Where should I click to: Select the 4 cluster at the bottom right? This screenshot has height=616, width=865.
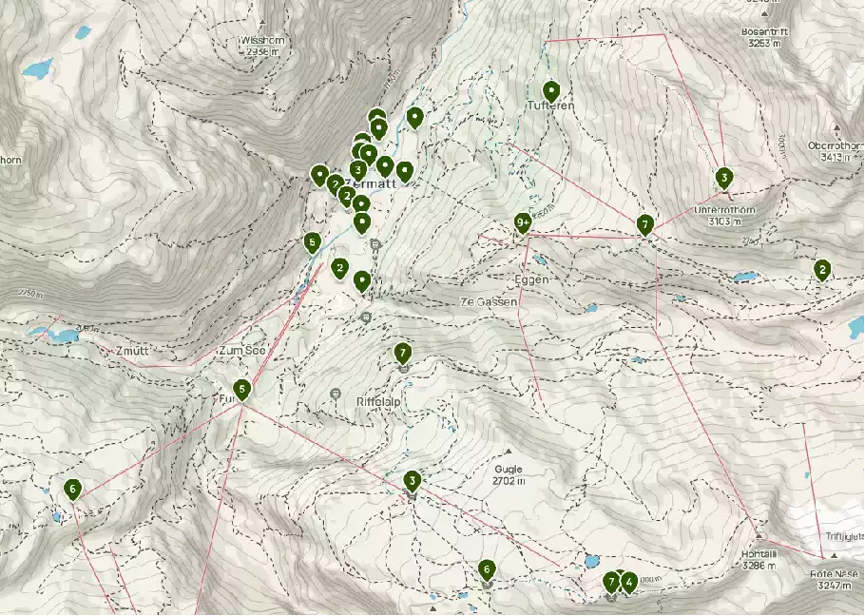(x=629, y=582)
